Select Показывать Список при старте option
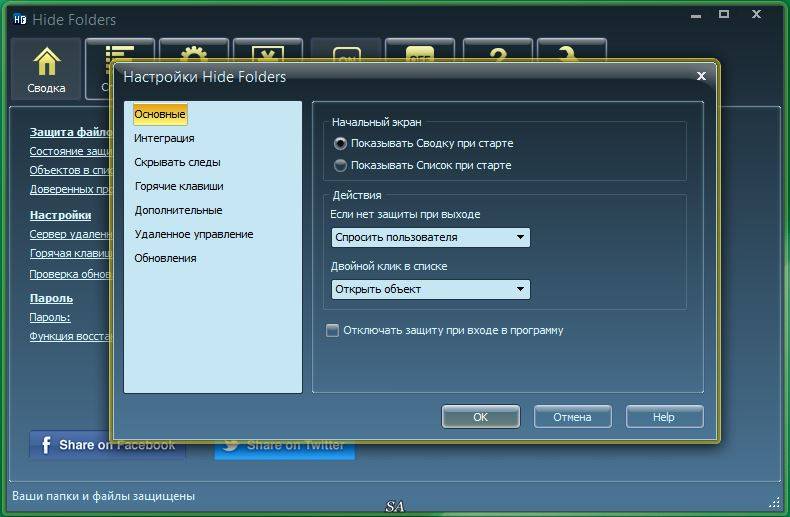Screen dimensions: 790x517 (423, 165)
